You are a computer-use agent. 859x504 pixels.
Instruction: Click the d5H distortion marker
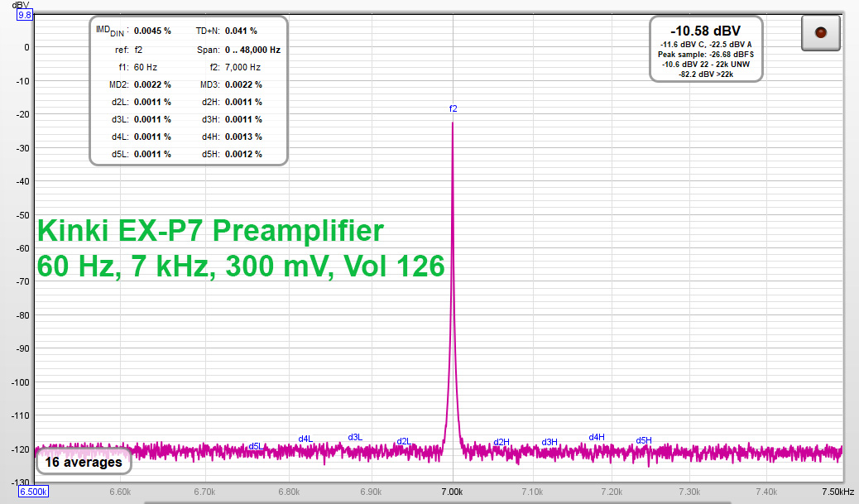[x=644, y=440]
